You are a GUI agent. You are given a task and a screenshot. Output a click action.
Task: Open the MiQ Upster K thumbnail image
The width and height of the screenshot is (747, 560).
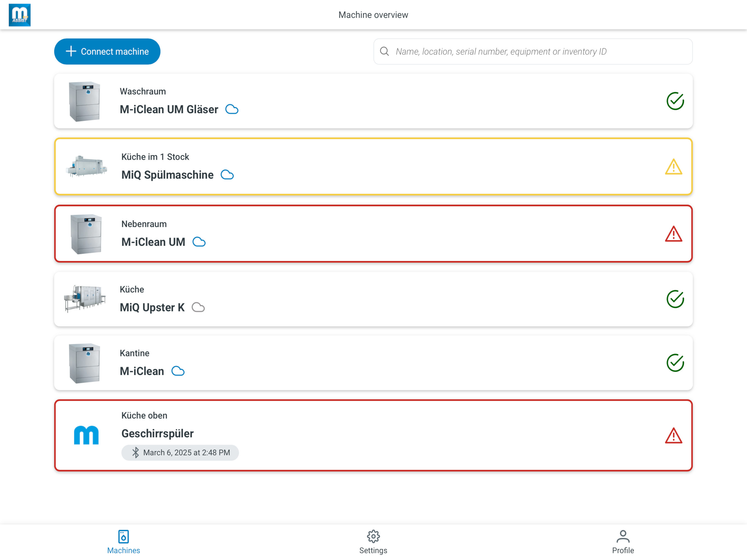[84, 299]
